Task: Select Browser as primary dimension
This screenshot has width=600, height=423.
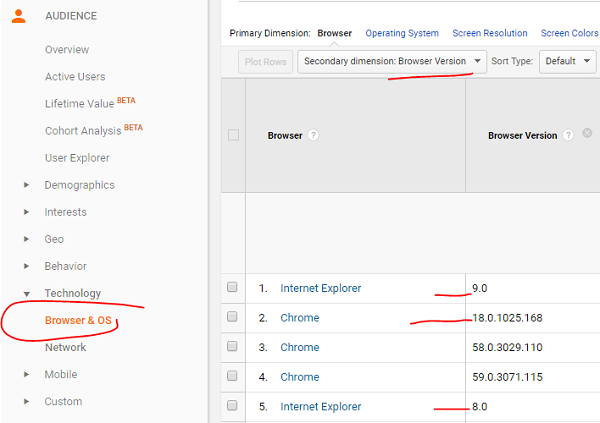Action: (334, 33)
